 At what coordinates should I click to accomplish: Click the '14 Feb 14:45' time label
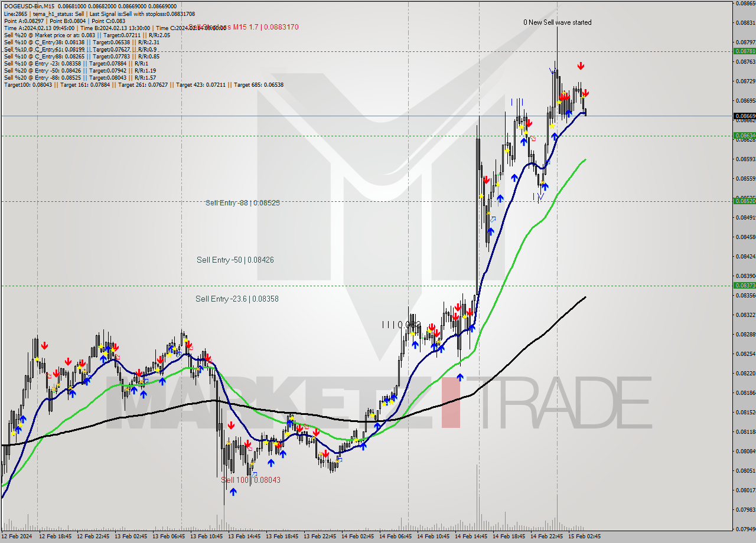471,537
